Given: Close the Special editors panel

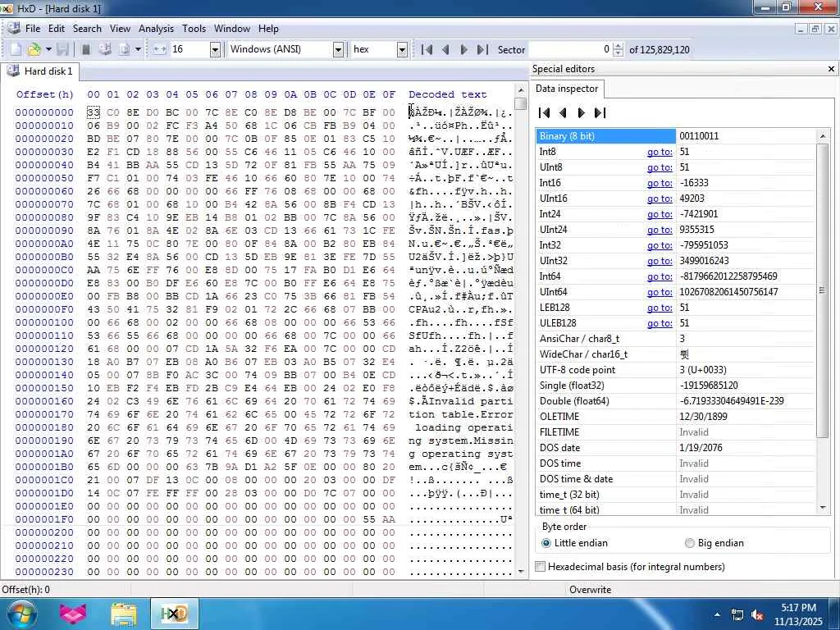Looking at the screenshot, I should [x=831, y=69].
